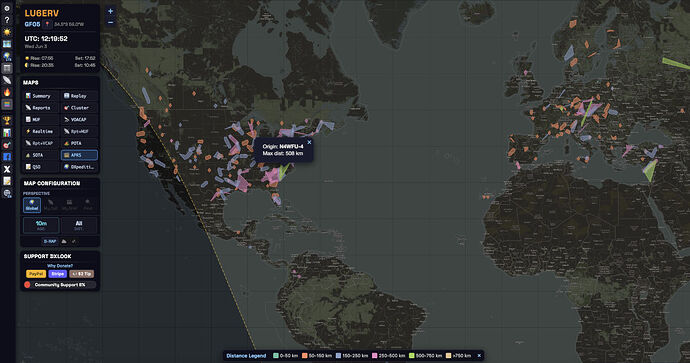
Task: Click the small icon right of cloud
Action: (x=73, y=241)
